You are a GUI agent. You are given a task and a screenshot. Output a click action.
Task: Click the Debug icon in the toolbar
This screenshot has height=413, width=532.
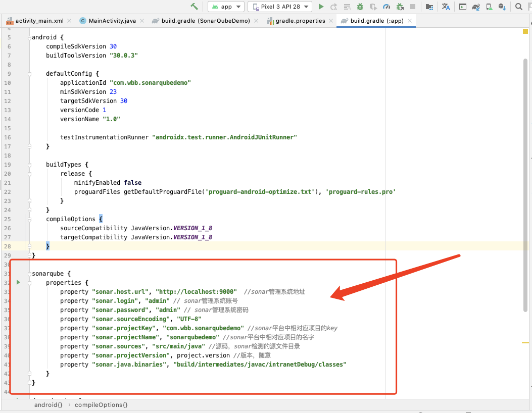(x=360, y=7)
